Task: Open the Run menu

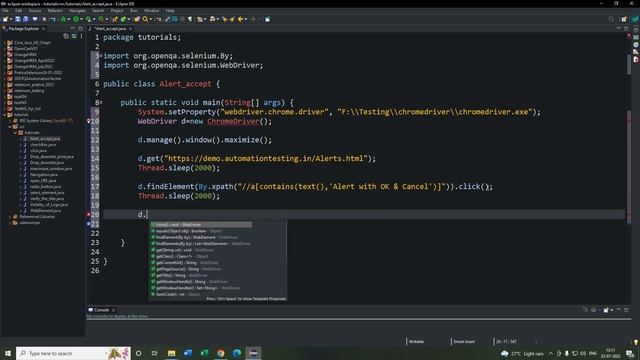Action: pyautogui.click(x=134, y=11)
